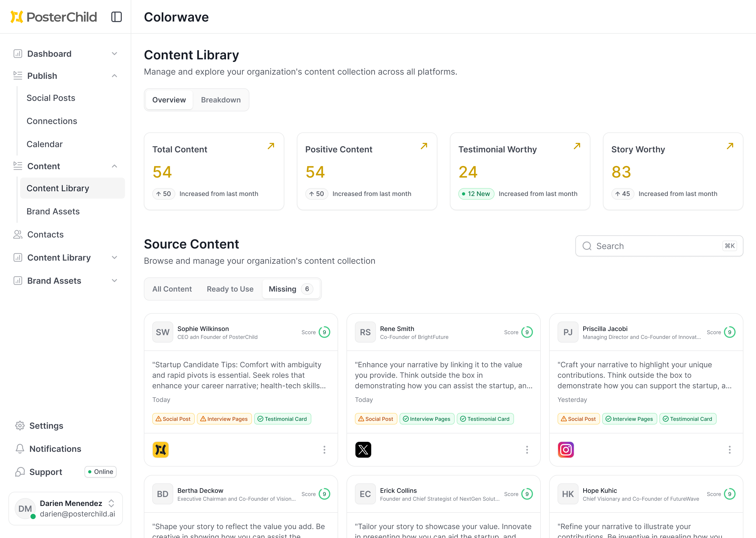Open the Calendar page link

click(x=44, y=144)
